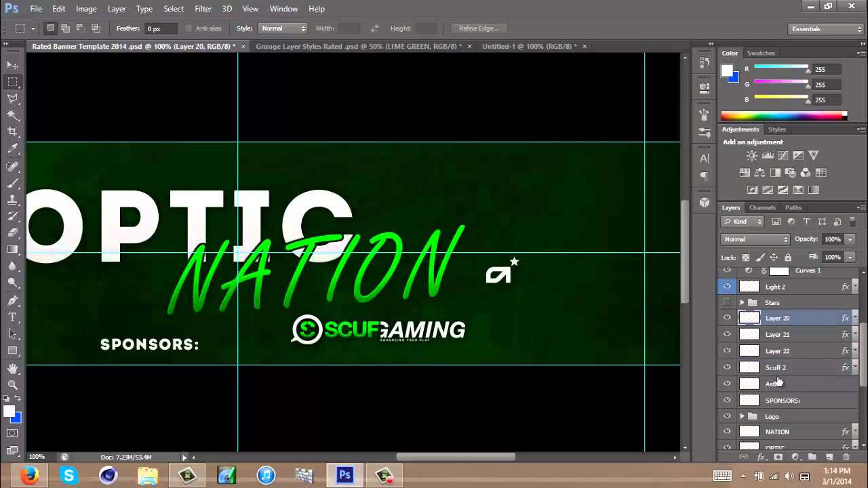Select the Brush tool
The width and height of the screenshot is (868, 488).
click(13, 183)
